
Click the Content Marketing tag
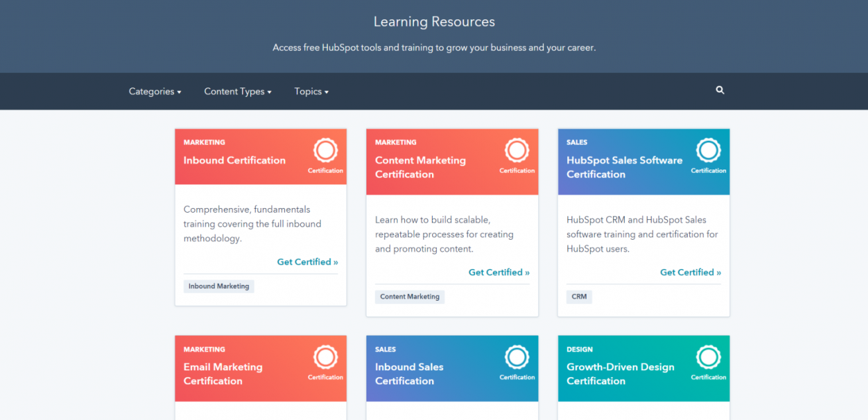point(409,297)
